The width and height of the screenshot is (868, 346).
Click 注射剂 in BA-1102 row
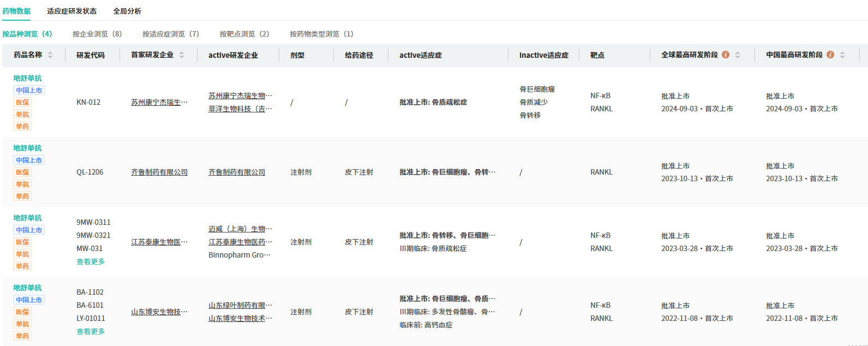(x=301, y=312)
